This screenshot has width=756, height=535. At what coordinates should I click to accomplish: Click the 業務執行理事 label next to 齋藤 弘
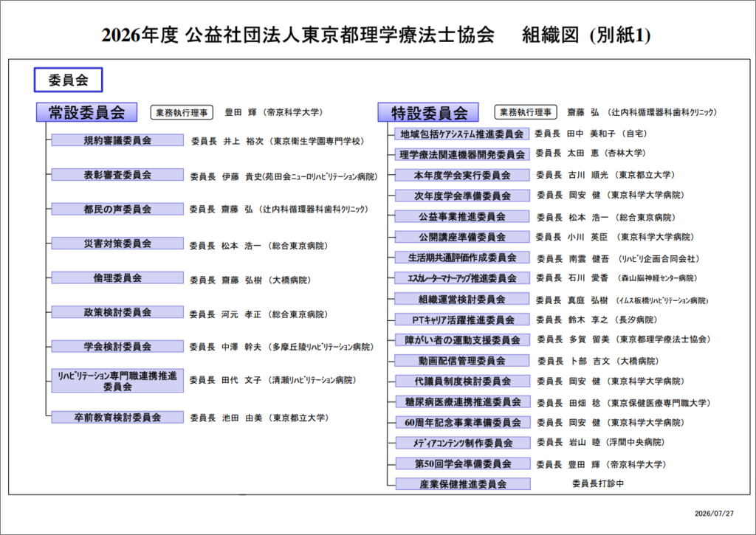point(526,112)
